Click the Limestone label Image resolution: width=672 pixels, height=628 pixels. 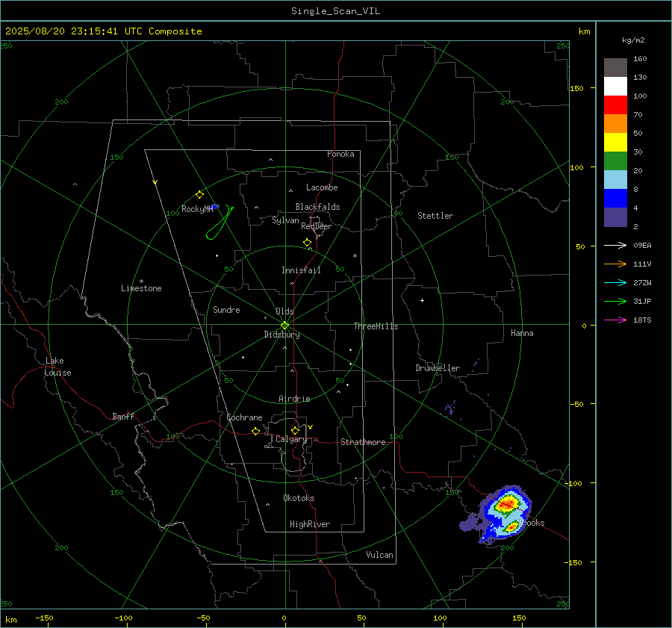(141, 288)
